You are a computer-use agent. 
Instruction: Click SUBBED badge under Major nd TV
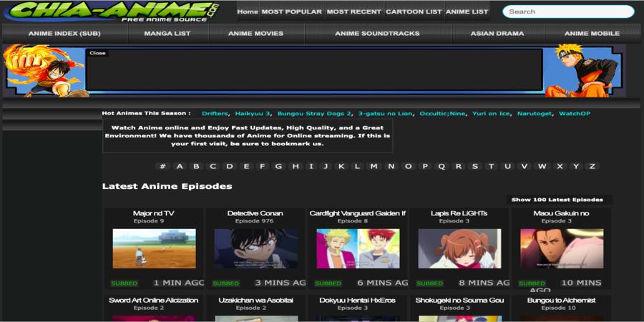(x=124, y=283)
